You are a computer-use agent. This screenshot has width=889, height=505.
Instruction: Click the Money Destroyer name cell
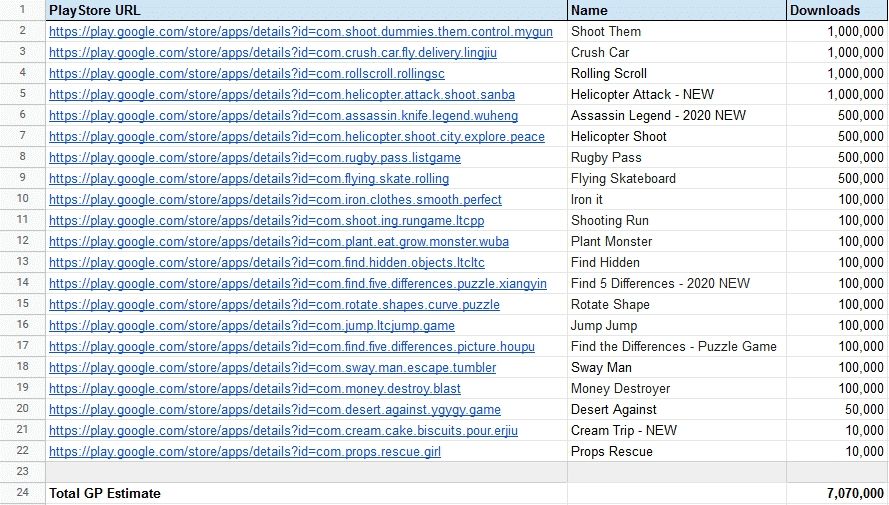pos(675,389)
